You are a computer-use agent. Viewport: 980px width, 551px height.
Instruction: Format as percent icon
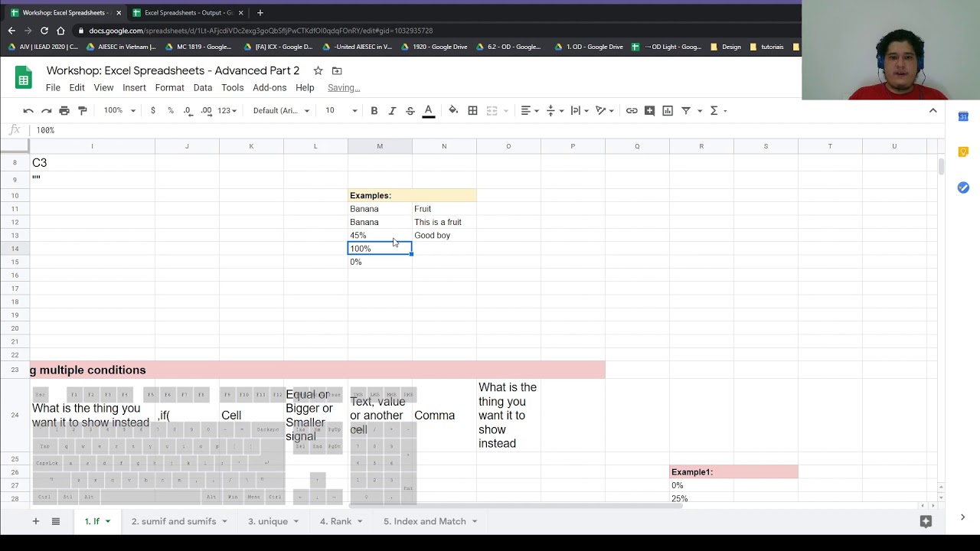tap(171, 111)
